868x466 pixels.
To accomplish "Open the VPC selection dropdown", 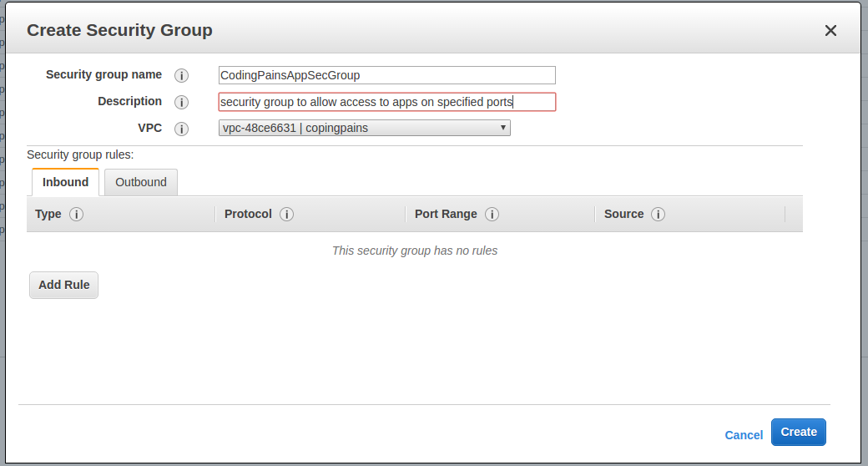I will click(364, 128).
